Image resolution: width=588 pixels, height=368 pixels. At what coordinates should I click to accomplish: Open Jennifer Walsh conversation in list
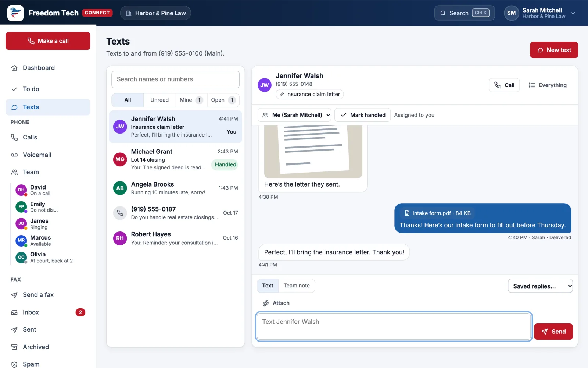click(176, 127)
